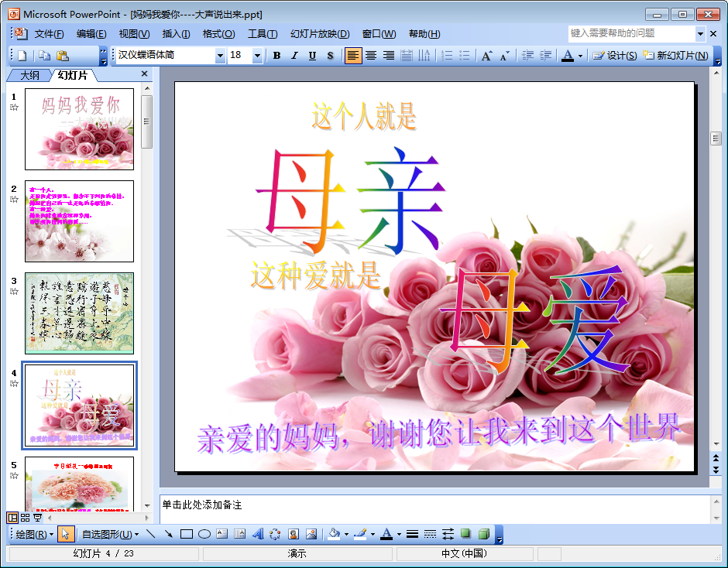This screenshot has height=568, width=728.
Task: Select the Oval drawing tool
Action: (x=204, y=534)
